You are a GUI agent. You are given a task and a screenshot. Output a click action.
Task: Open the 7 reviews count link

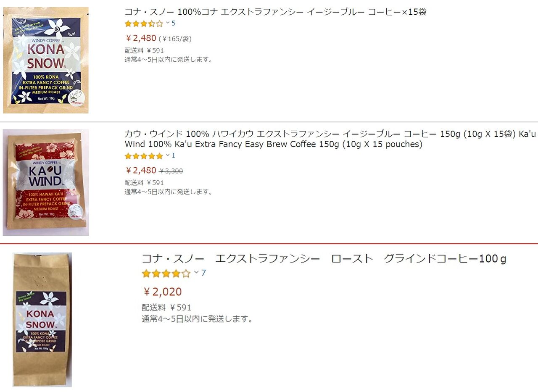click(x=203, y=273)
